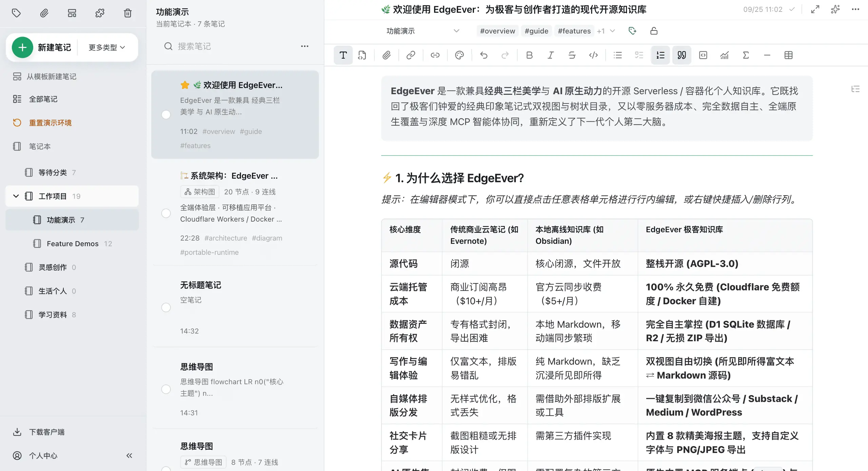Image resolution: width=868 pixels, height=471 pixels.
Task: Toggle the note lock icon
Action: (x=654, y=31)
